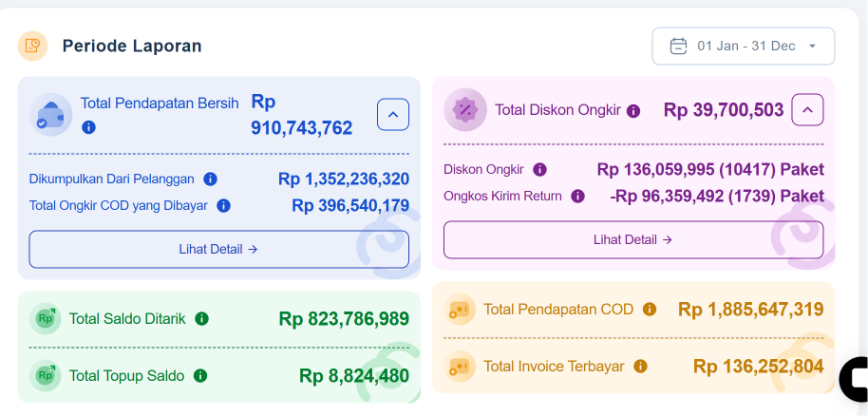This screenshot has height=416, width=868.
Task: Show info for Total Saldo Ditarik
Action: [201, 318]
